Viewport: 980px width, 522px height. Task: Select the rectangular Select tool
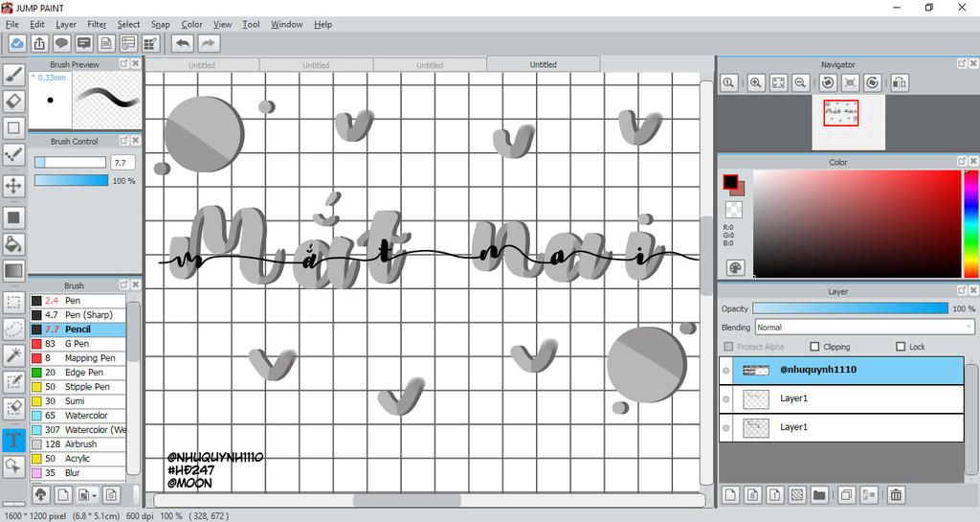tap(13, 304)
